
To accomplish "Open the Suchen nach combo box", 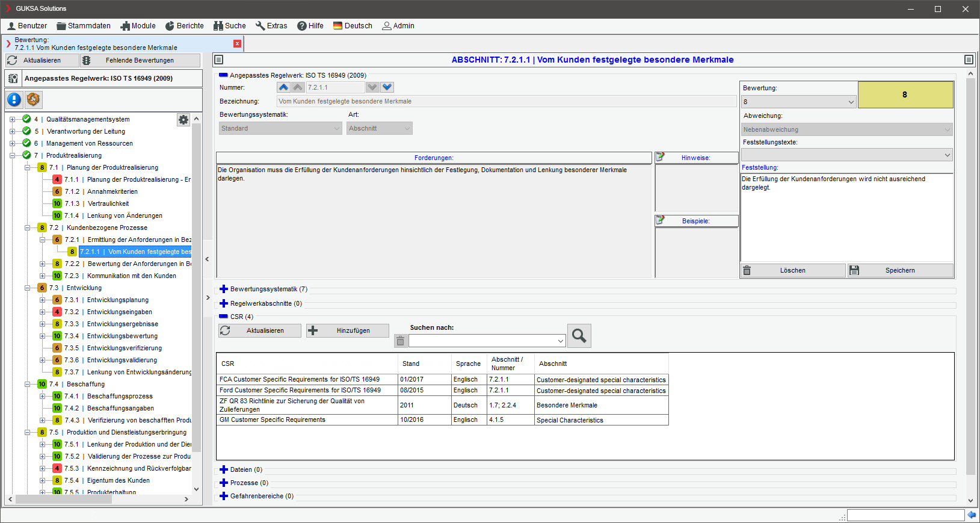I will coord(487,341).
